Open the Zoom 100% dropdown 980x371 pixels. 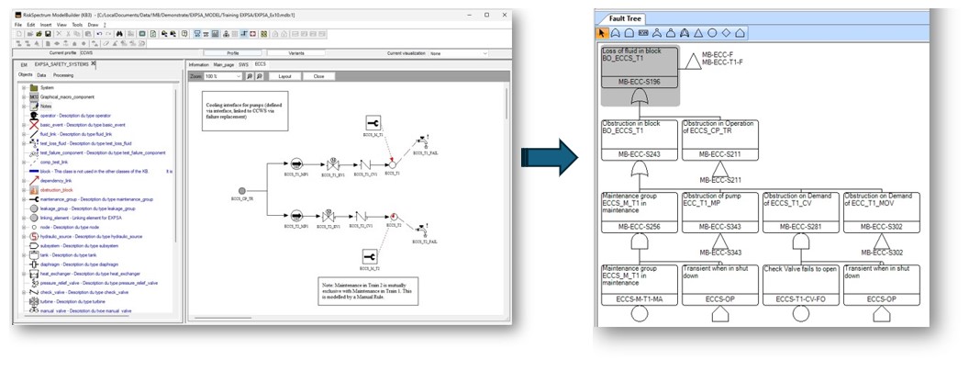point(237,76)
